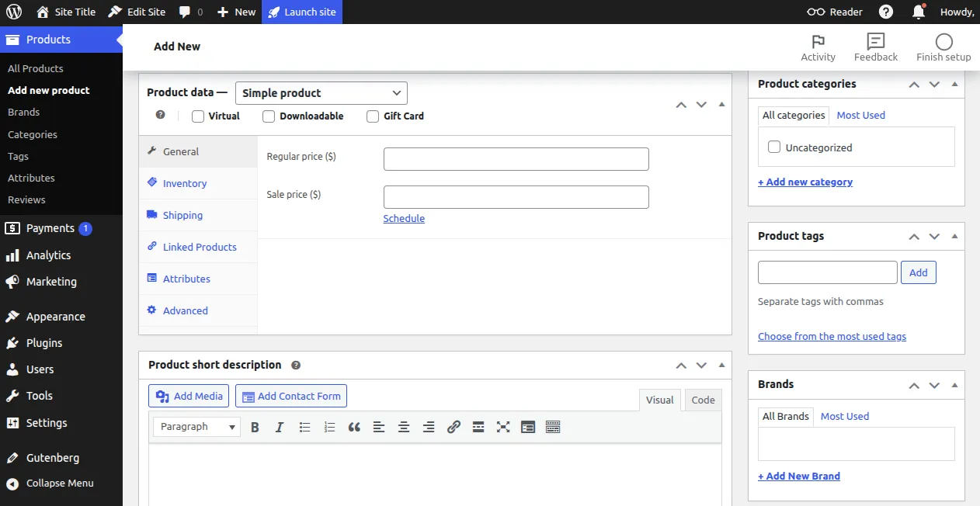
Task: Click the WordPress logo icon
Action: click(x=14, y=12)
